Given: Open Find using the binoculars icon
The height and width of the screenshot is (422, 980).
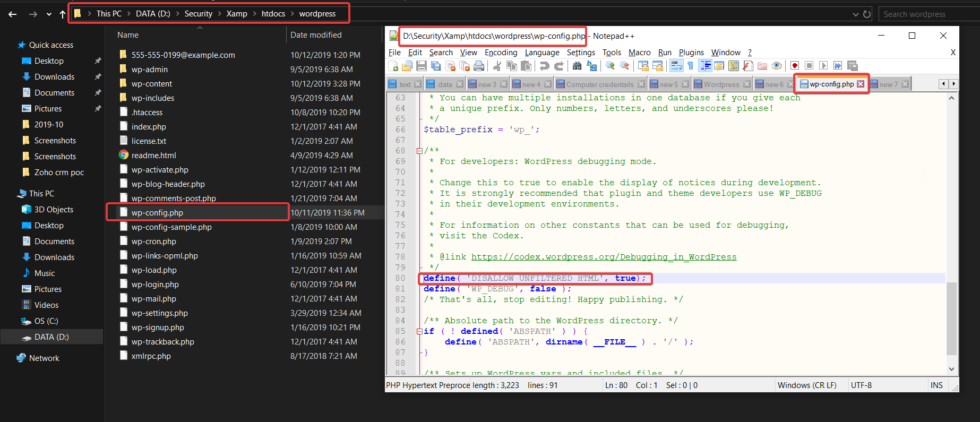Looking at the screenshot, I should click(x=577, y=66).
